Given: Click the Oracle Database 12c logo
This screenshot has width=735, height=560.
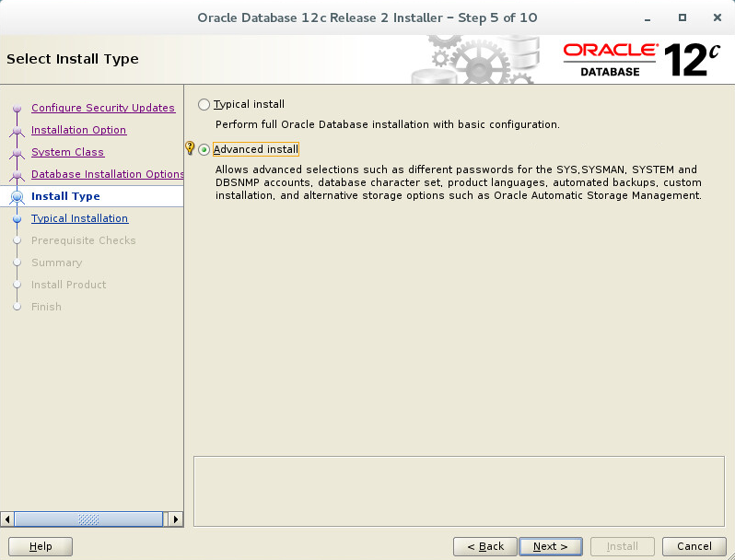Looking at the screenshot, I should (641, 60).
